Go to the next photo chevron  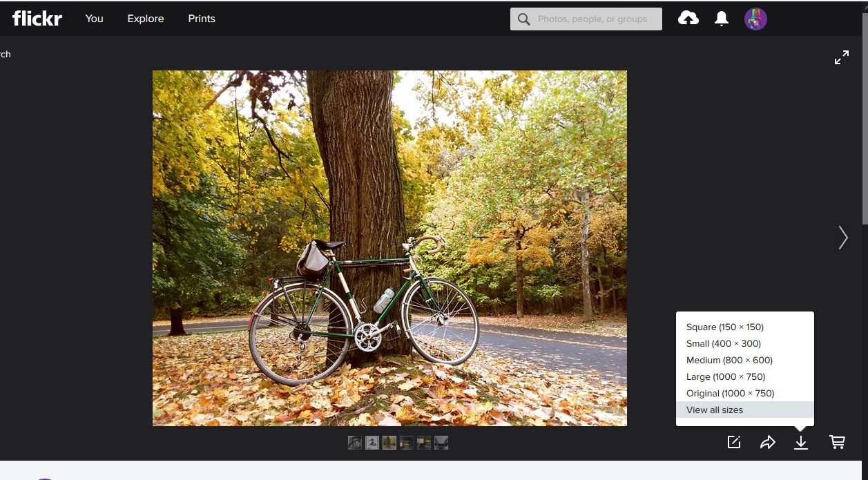842,238
